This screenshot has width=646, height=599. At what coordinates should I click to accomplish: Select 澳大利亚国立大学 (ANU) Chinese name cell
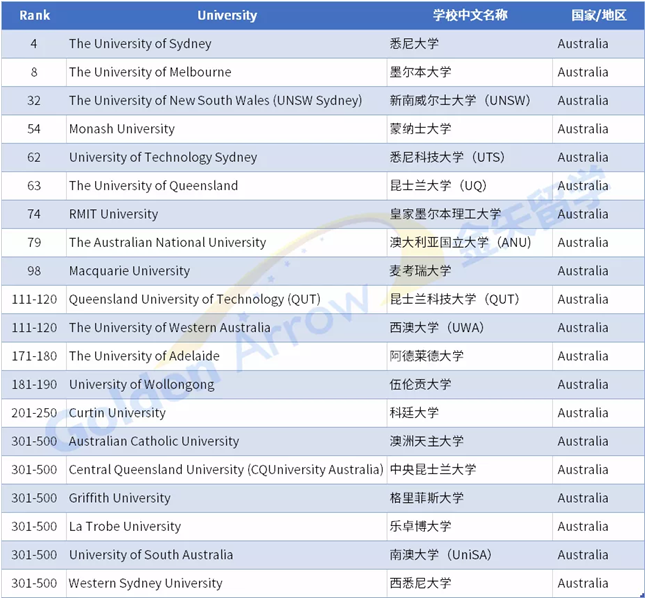[460, 242]
